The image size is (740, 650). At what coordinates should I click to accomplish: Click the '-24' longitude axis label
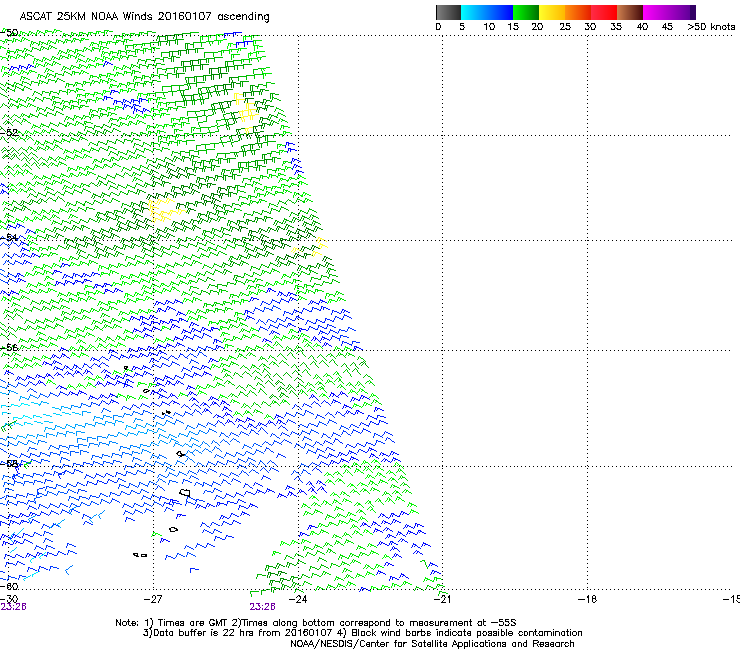298,599
